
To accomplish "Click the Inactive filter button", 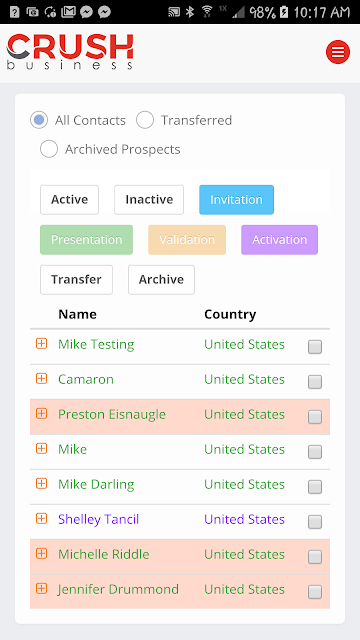I will (x=149, y=200).
